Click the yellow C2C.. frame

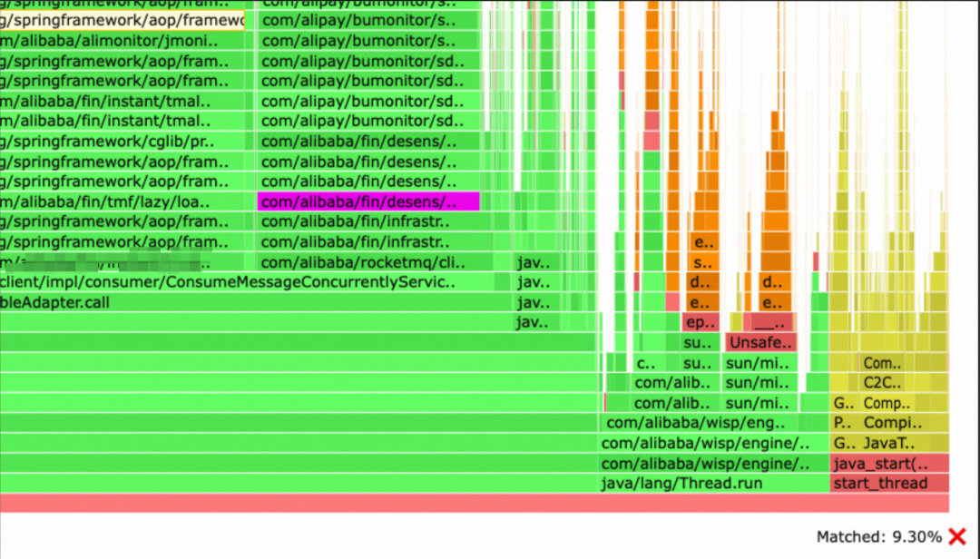point(883,383)
